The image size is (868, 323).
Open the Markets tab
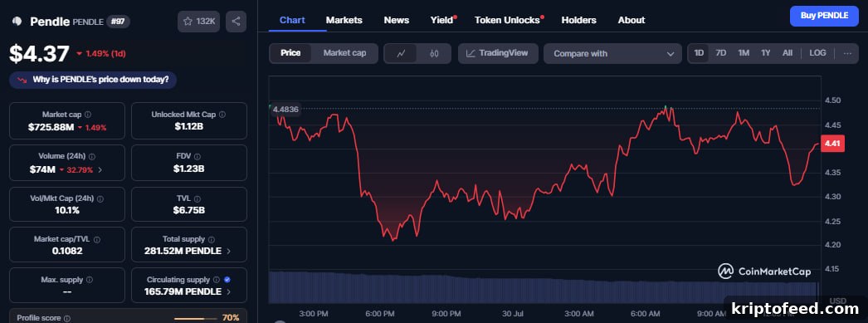[344, 20]
